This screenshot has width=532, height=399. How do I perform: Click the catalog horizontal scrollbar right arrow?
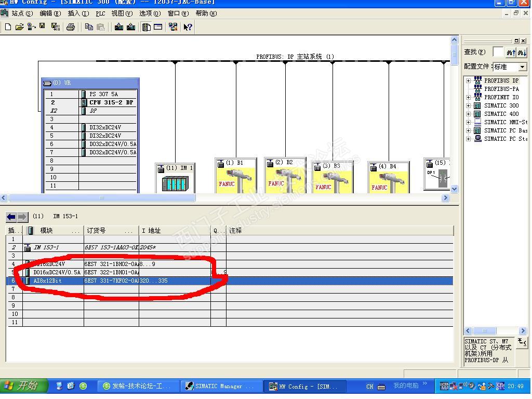coord(523,331)
